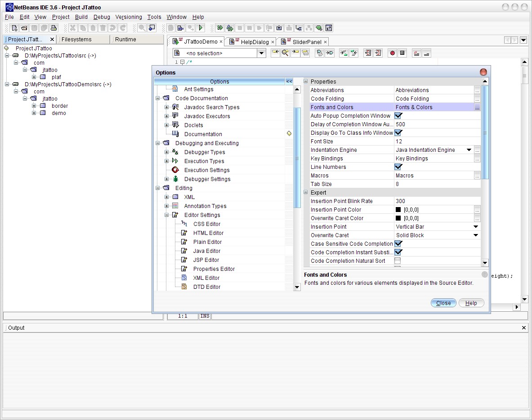This screenshot has height=420, width=532.
Task: Uncheck Display Go To Class Info Window
Action: (398, 133)
